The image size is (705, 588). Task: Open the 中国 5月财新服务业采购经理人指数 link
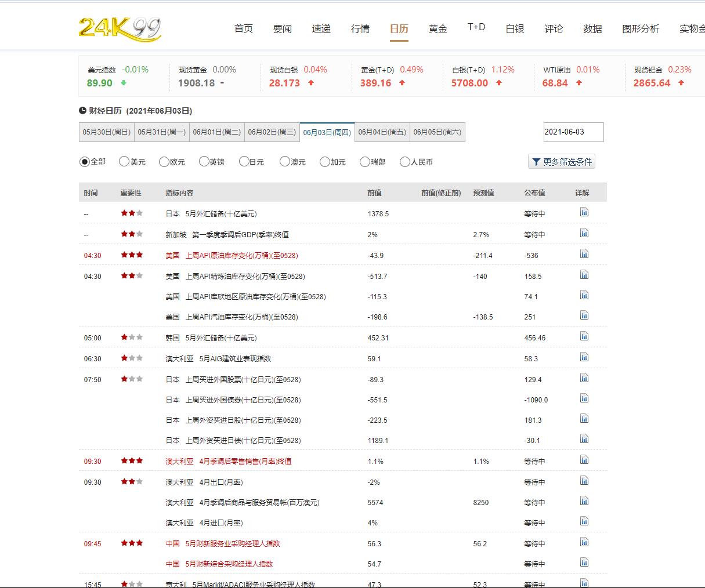(x=223, y=544)
